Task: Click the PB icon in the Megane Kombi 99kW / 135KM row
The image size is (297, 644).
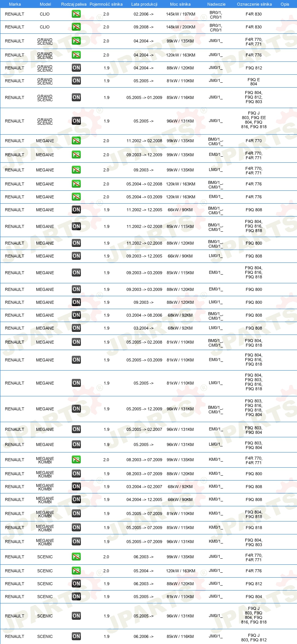Action: (x=76, y=460)
